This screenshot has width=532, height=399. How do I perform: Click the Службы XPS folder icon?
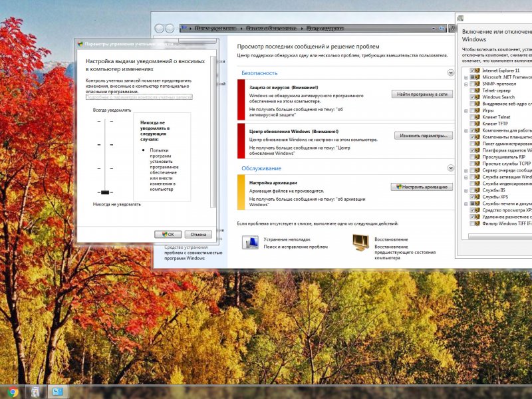point(477,197)
